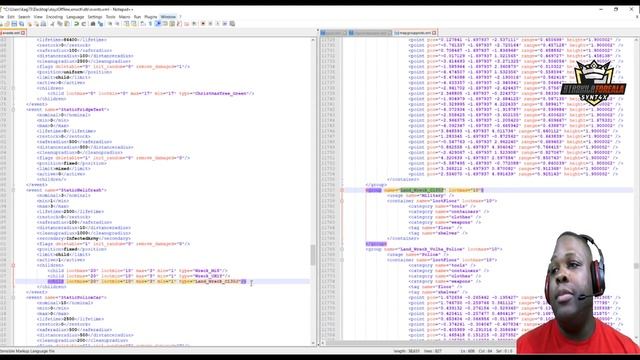Click the Redo toolbar icon
This screenshot has width=640, height=360.
pos(84,24)
